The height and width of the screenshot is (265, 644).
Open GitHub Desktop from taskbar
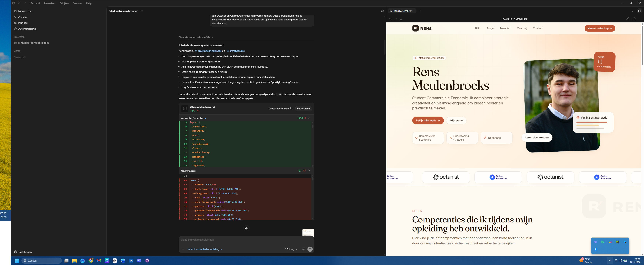pyautogui.click(x=147, y=261)
